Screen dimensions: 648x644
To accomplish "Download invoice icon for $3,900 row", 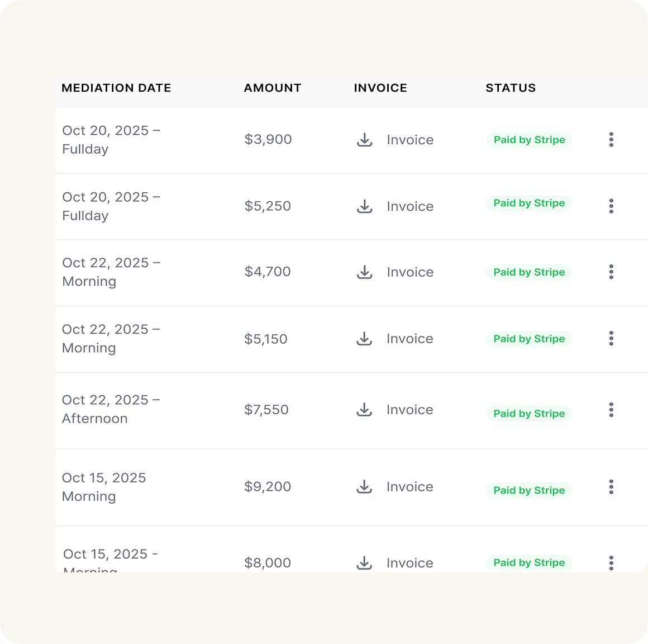I will pyautogui.click(x=364, y=140).
